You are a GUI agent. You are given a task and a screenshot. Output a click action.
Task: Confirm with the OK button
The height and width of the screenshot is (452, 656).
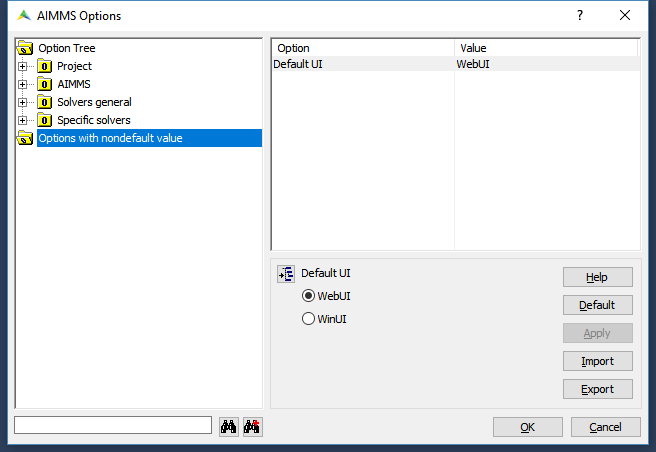[528, 427]
